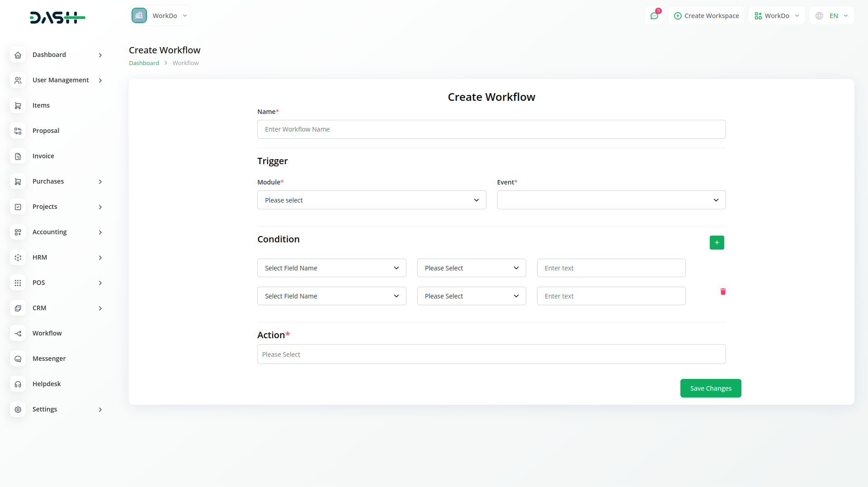868x487 pixels.
Task: Click the Messenger chat icon
Action: (18, 359)
